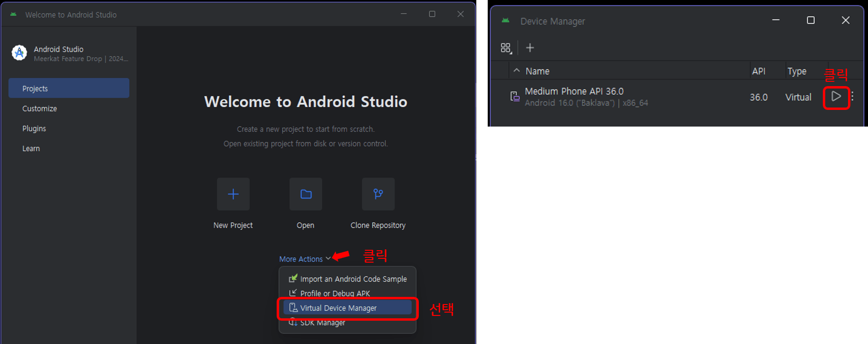Image resolution: width=868 pixels, height=344 pixels.
Task: Click the New Project label
Action: [233, 225]
